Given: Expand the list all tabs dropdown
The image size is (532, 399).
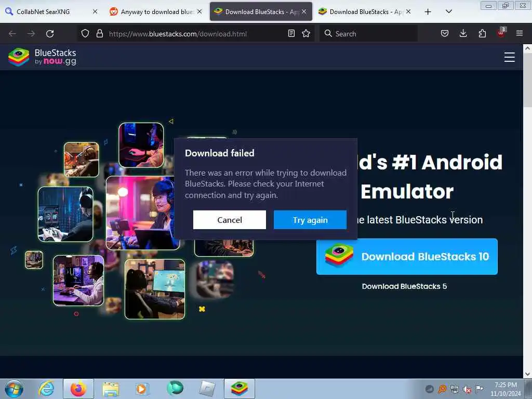Looking at the screenshot, I should tap(448, 11).
